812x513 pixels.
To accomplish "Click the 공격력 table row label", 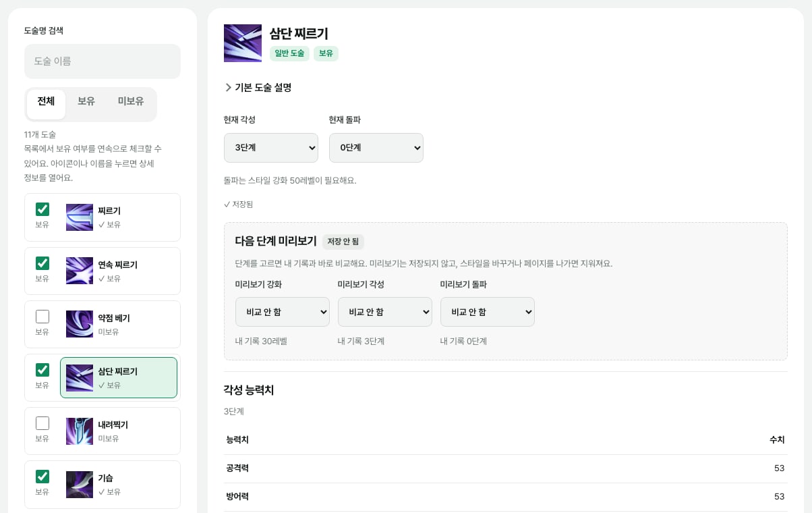I will click(x=237, y=468).
